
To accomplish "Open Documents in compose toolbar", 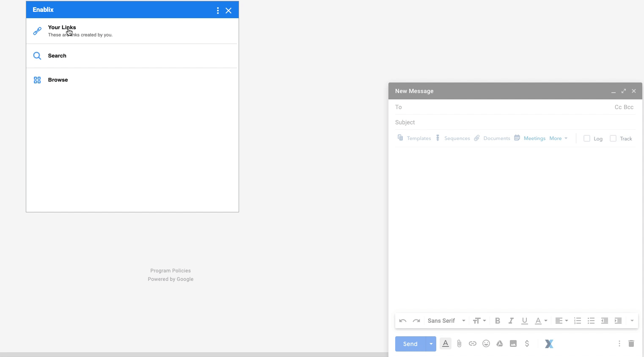I will click(492, 138).
